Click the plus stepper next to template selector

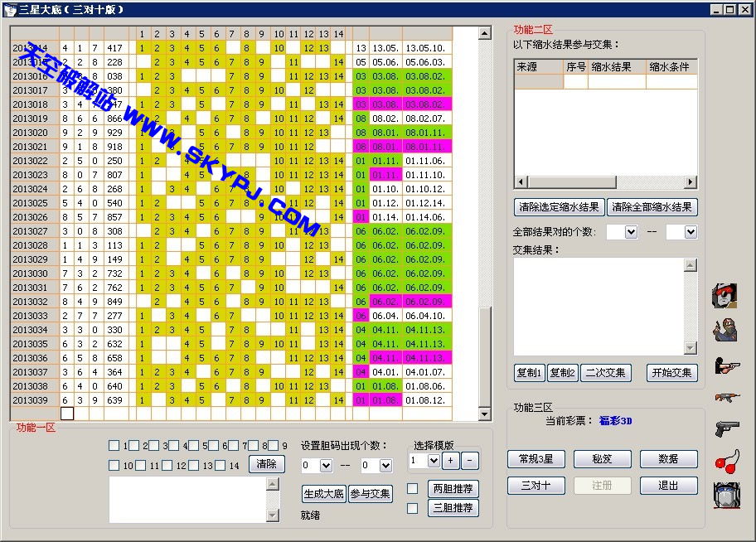point(451,460)
